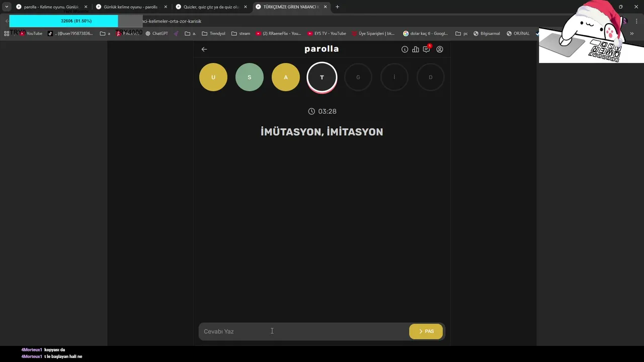Open the purple rocket bookmark icon
This screenshot has height=362, width=644.
click(177, 34)
